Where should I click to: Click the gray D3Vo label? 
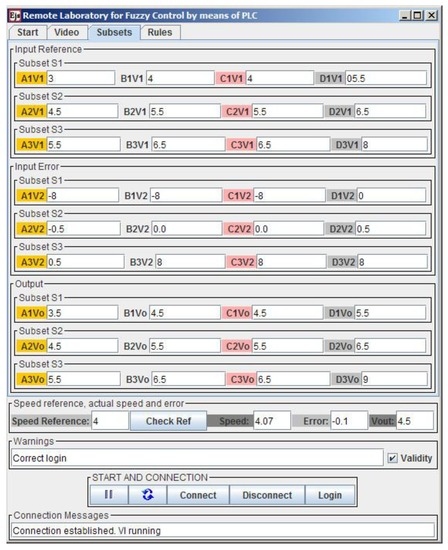347,379
